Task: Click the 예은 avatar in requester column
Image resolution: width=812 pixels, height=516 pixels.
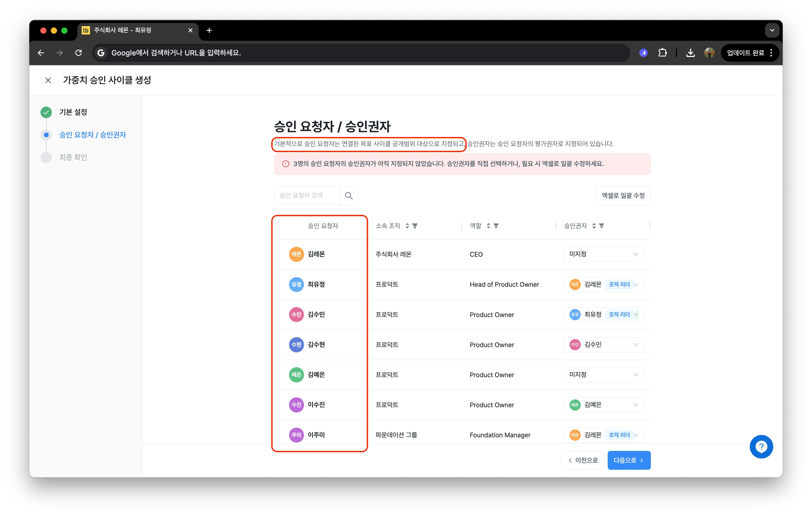Action: pyautogui.click(x=296, y=375)
